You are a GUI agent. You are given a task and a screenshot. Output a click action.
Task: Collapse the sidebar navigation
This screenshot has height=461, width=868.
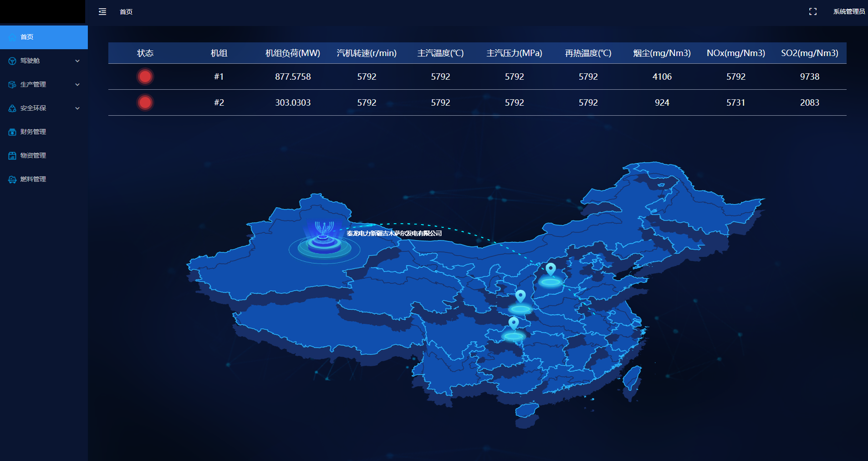click(x=102, y=11)
